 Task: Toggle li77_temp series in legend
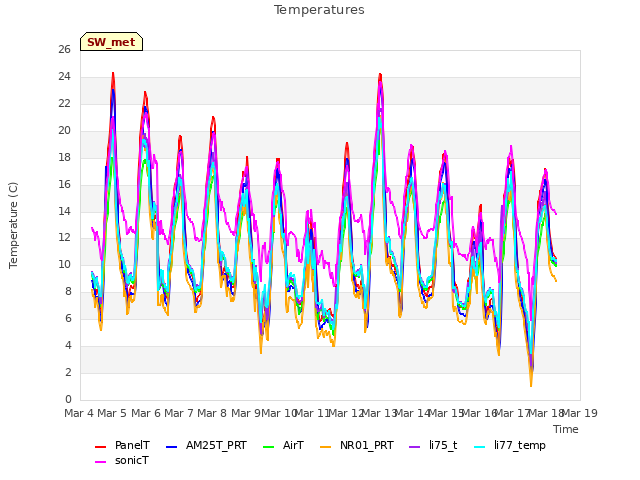(510, 445)
